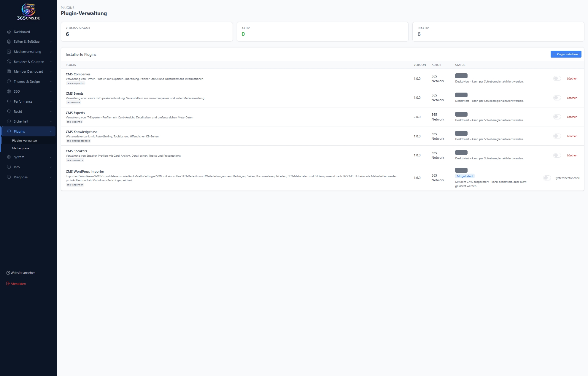The image size is (588, 376).
Task: Click the Plugin installieren button
Action: coord(566,54)
